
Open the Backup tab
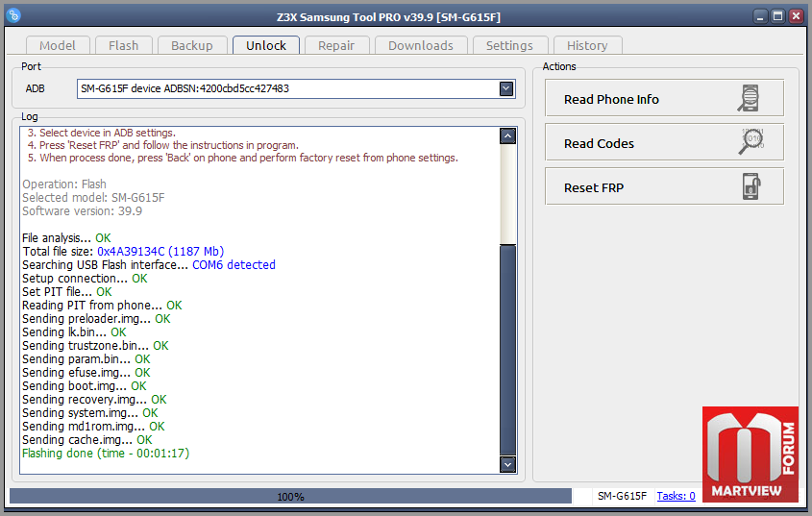pyautogui.click(x=191, y=45)
